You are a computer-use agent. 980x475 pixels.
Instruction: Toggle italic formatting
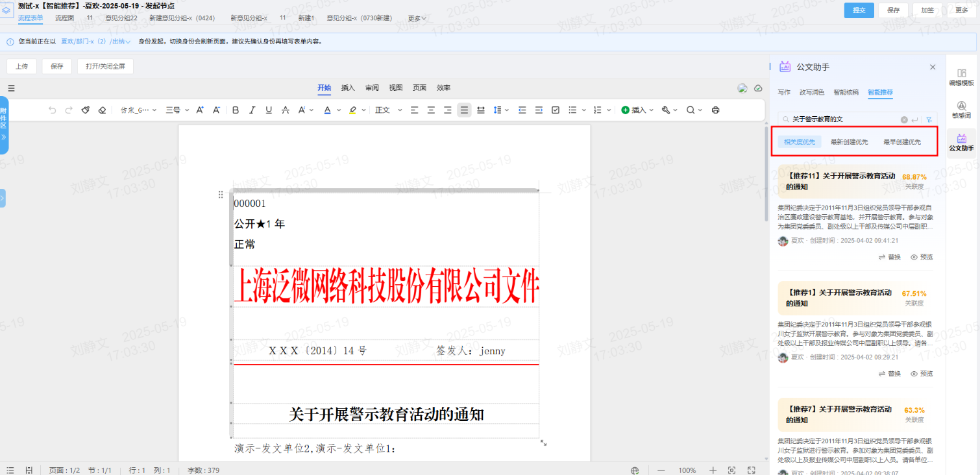(252, 110)
